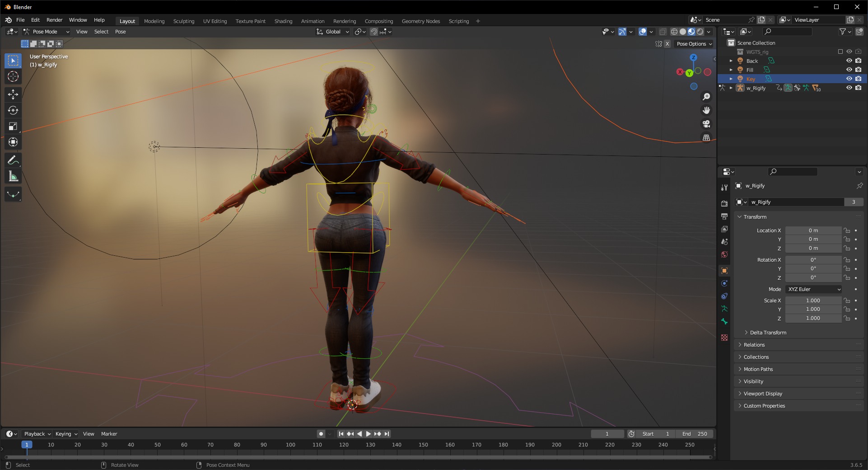Viewport: 868px width, 470px height.
Task: Switch to Sculpting workspace tab
Action: coord(184,21)
